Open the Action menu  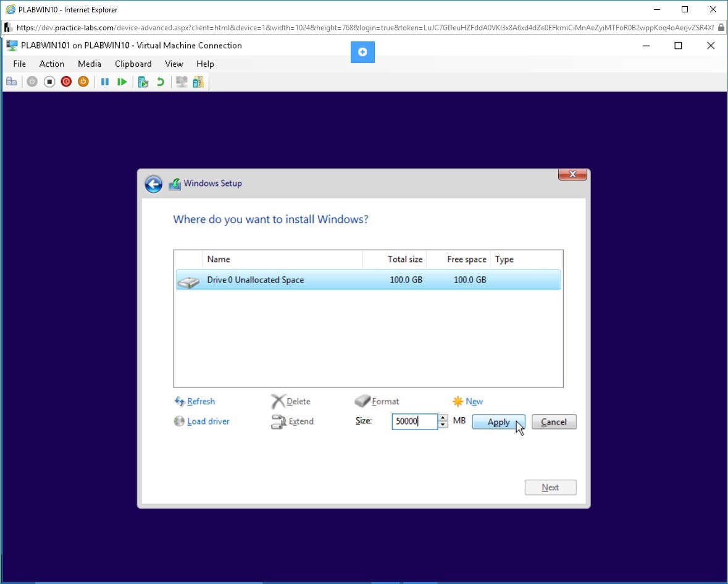click(x=51, y=64)
